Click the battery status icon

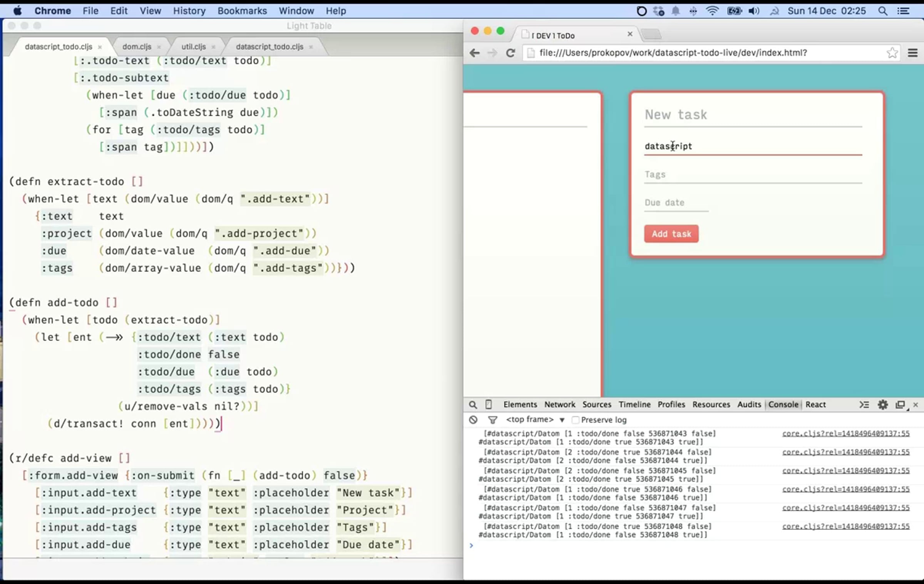point(734,11)
